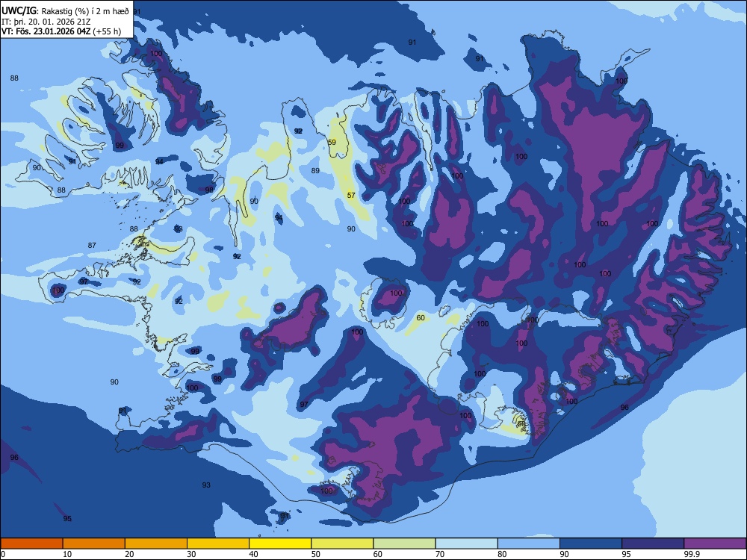Select the 10–20 orange legend swatch
Viewport: 747px width, 560px height.
click(x=94, y=544)
